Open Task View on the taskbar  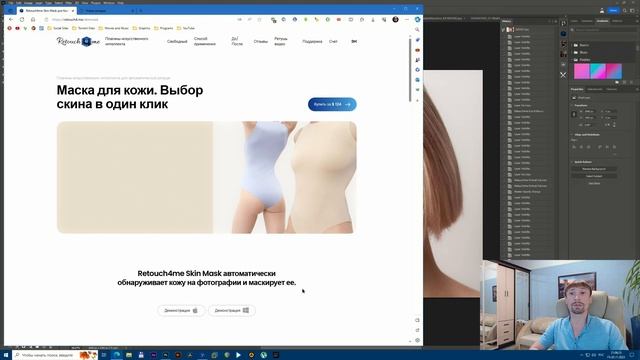(104, 355)
